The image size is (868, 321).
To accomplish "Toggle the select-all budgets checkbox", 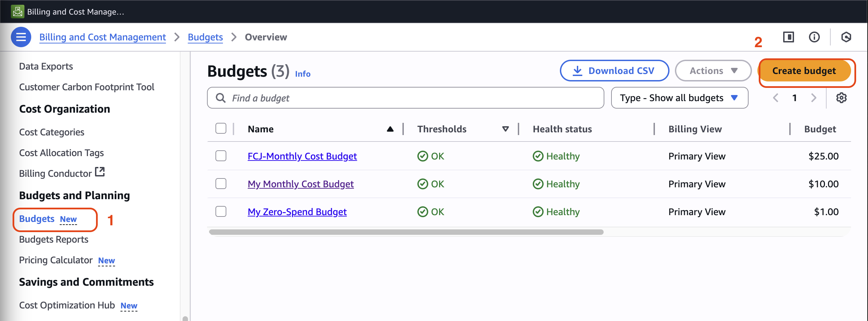I will (x=221, y=129).
